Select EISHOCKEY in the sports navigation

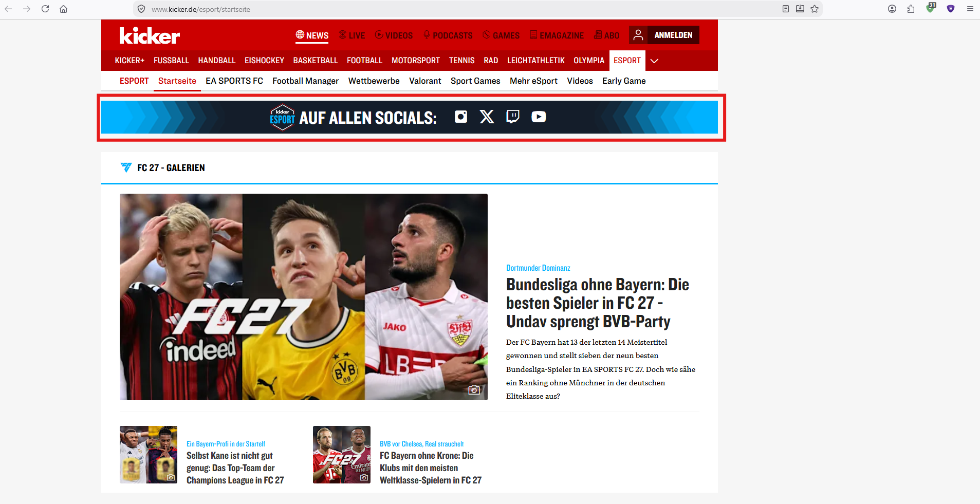pyautogui.click(x=264, y=61)
